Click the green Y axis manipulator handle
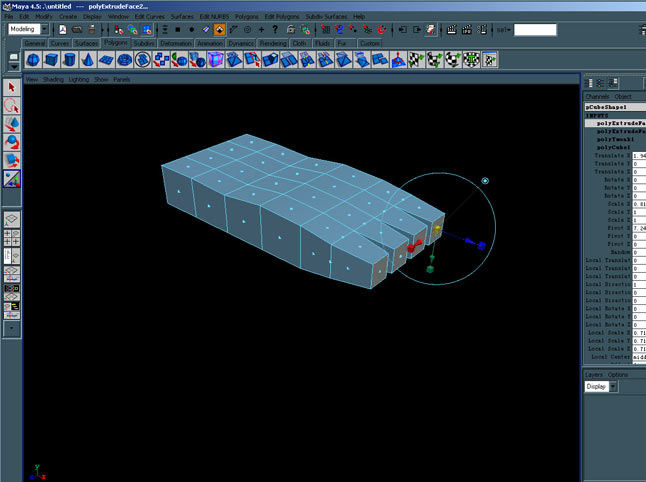 (430, 269)
